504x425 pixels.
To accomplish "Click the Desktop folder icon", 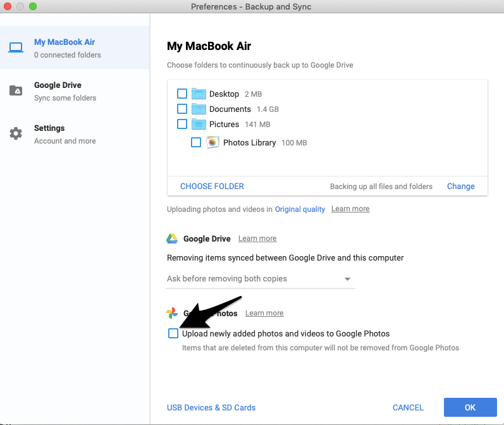I will point(199,94).
